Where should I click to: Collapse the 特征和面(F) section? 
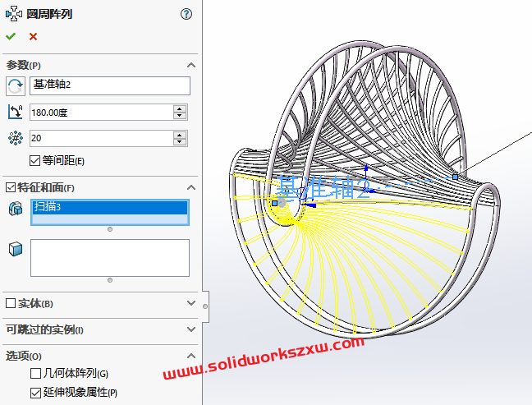tap(191, 187)
